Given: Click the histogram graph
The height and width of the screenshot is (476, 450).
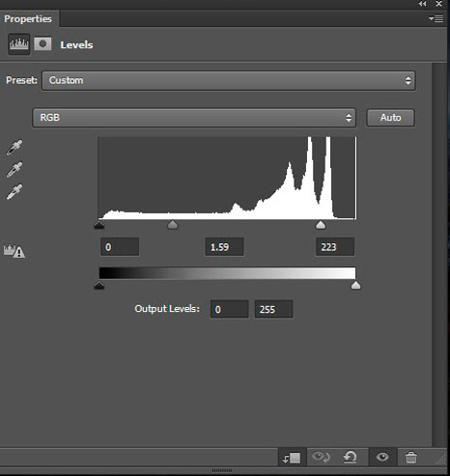Looking at the screenshot, I should click(227, 178).
